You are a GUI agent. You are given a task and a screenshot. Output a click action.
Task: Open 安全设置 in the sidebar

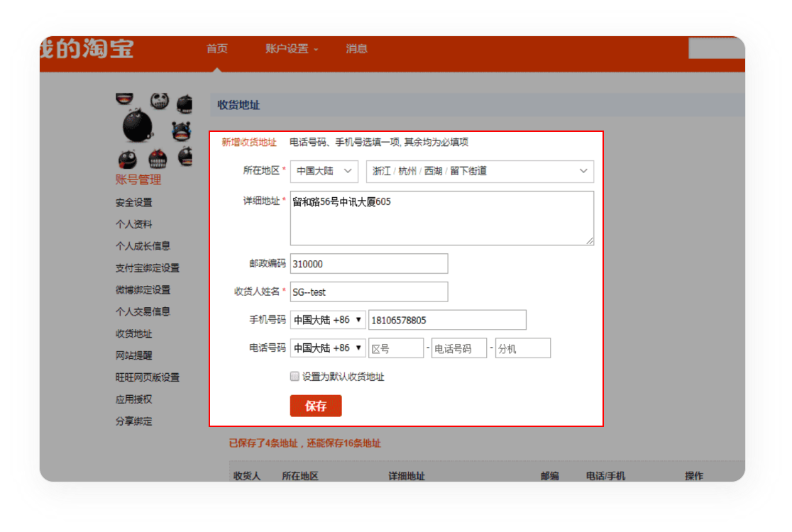point(134,202)
